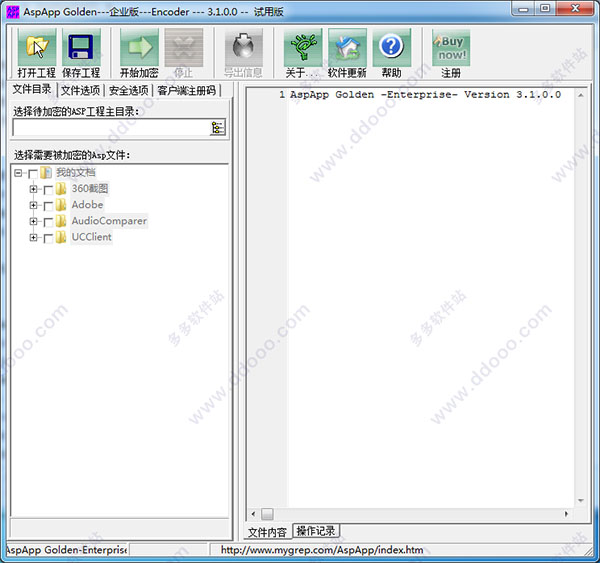Collapse the 我的文档 tree node
The image size is (600, 563).
coord(18,173)
